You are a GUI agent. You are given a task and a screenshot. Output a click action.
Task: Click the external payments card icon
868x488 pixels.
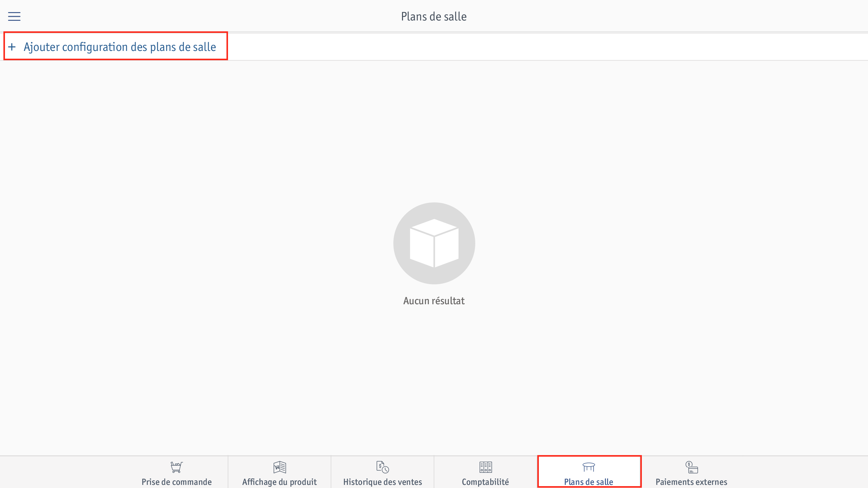691,467
